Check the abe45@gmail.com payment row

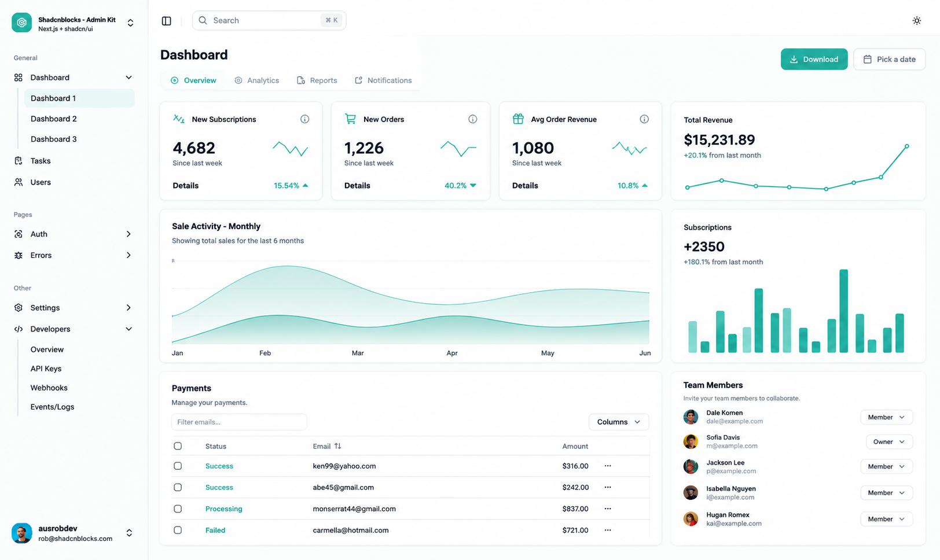point(178,488)
